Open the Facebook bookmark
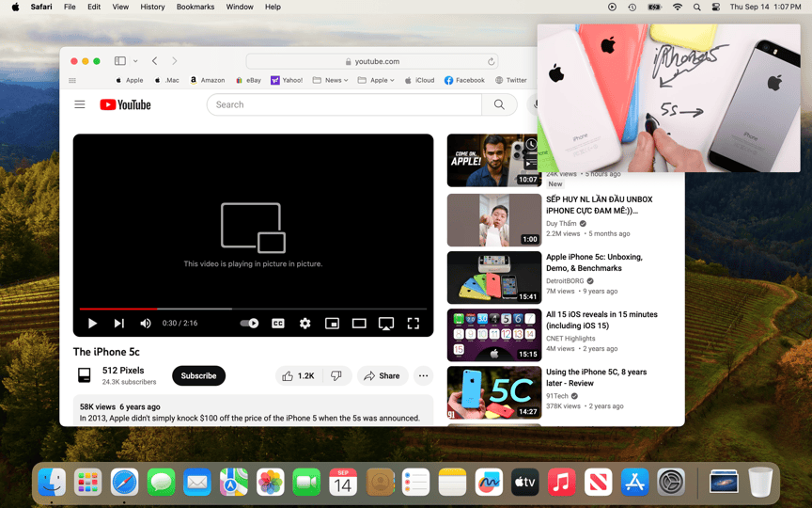Image resolution: width=812 pixels, height=508 pixels. pyautogui.click(x=464, y=80)
